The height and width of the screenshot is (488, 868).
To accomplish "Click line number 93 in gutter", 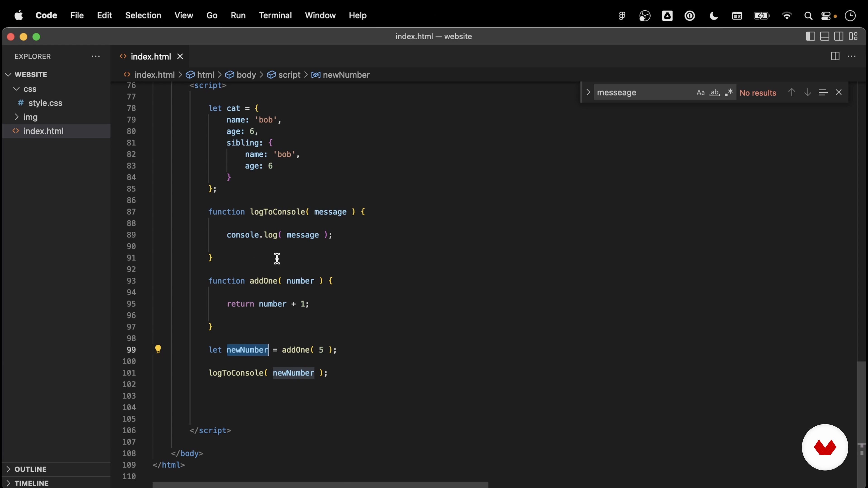I will [131, 281].
